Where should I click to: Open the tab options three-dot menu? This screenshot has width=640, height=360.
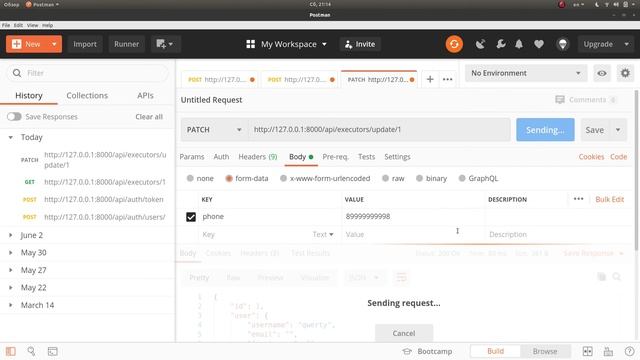pos(447,79)
